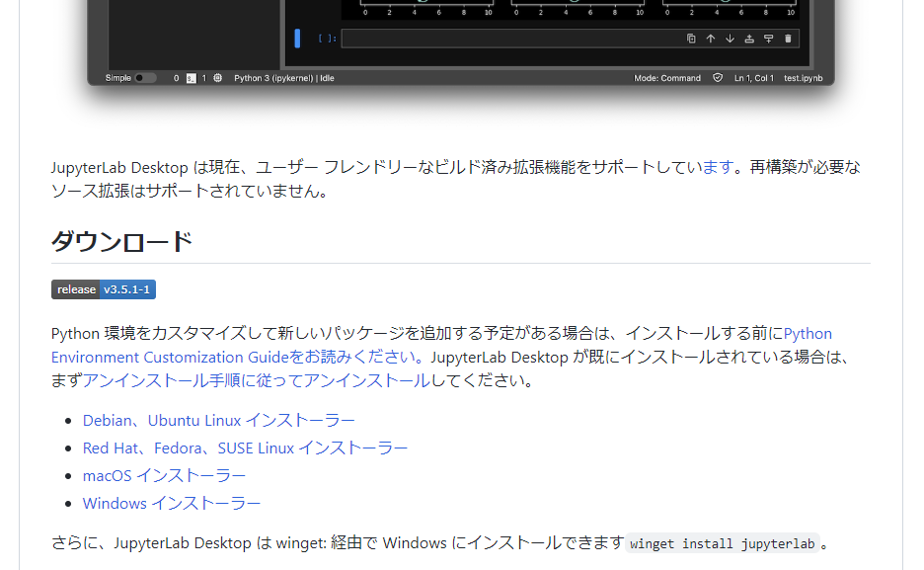
Task: Delete the cell with trash icon
Action: coord(788,39)
